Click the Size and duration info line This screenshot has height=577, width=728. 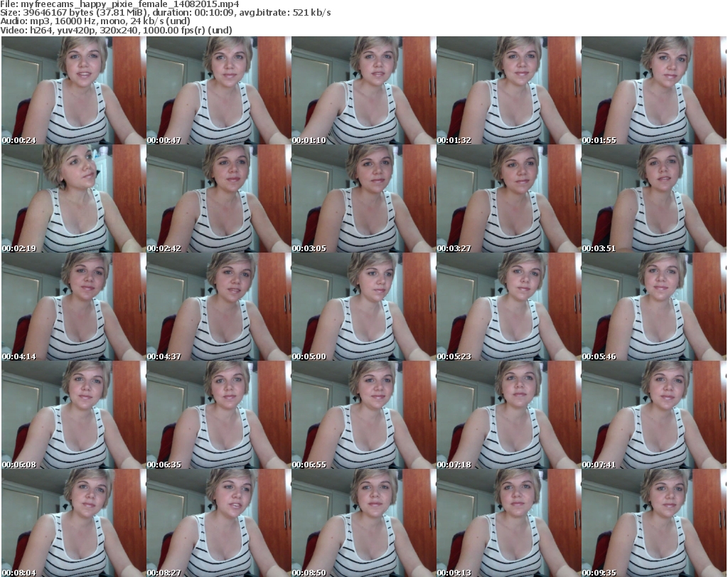tap(165, 13)
